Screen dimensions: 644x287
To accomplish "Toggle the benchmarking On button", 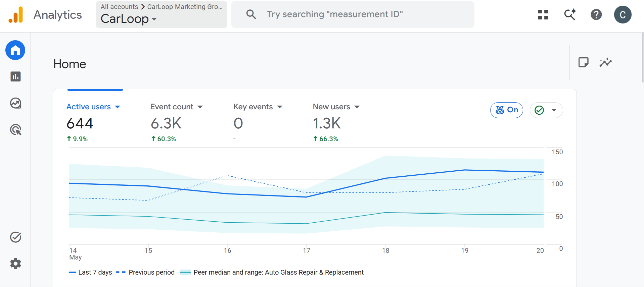I will (x=507, y=110).
